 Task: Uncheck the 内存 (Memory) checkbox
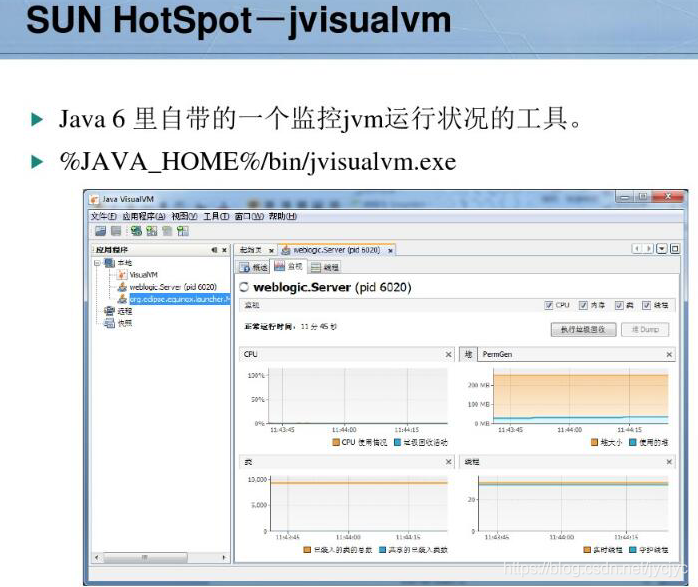click(x=583, y=305)
